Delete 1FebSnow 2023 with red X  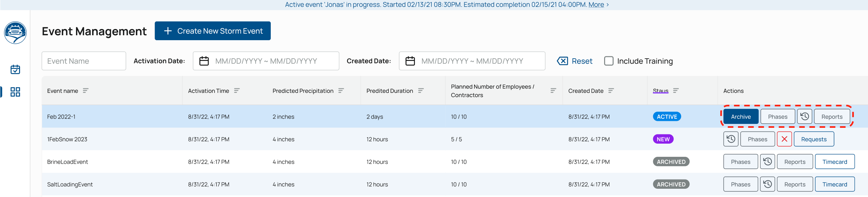(x=784, y=139)
